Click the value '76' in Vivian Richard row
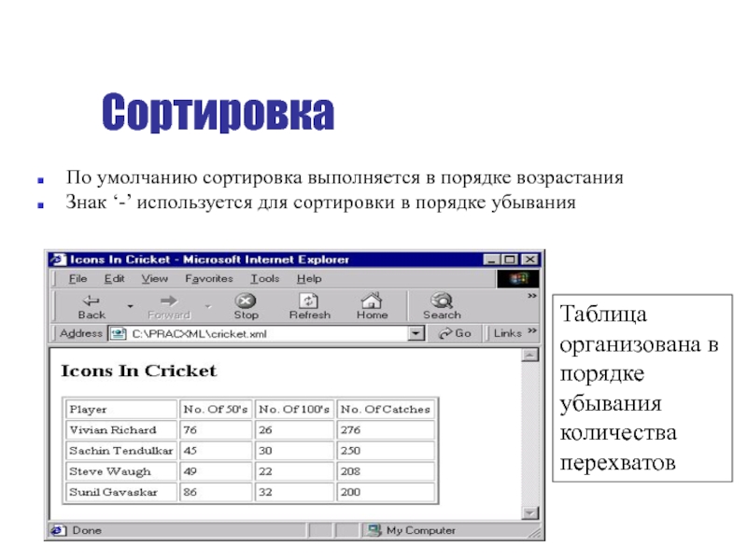747x560 pixels. tap(190, 430)
